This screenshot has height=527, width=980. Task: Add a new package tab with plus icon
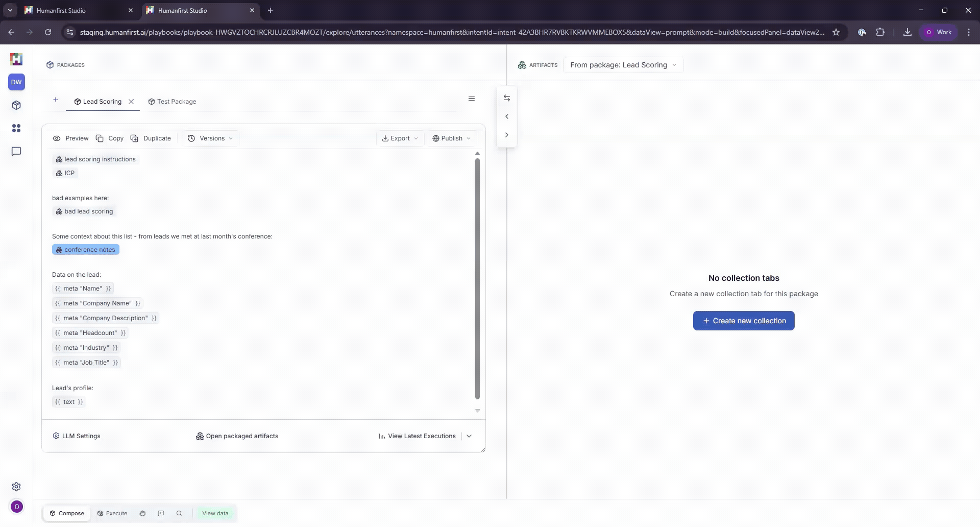[x=56, y=100]
